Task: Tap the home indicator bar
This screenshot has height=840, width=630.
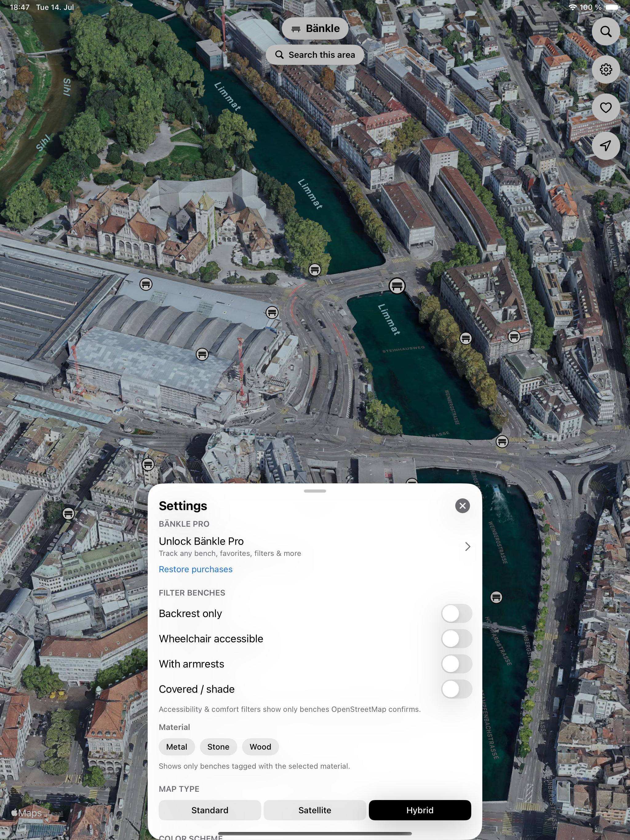Action: [315, 834]
